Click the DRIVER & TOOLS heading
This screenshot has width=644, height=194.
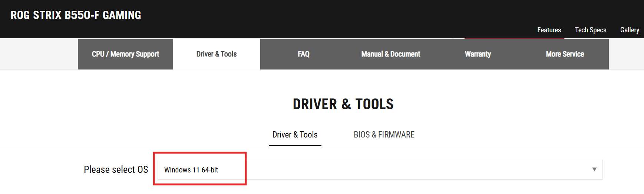(x=343, y=104)
